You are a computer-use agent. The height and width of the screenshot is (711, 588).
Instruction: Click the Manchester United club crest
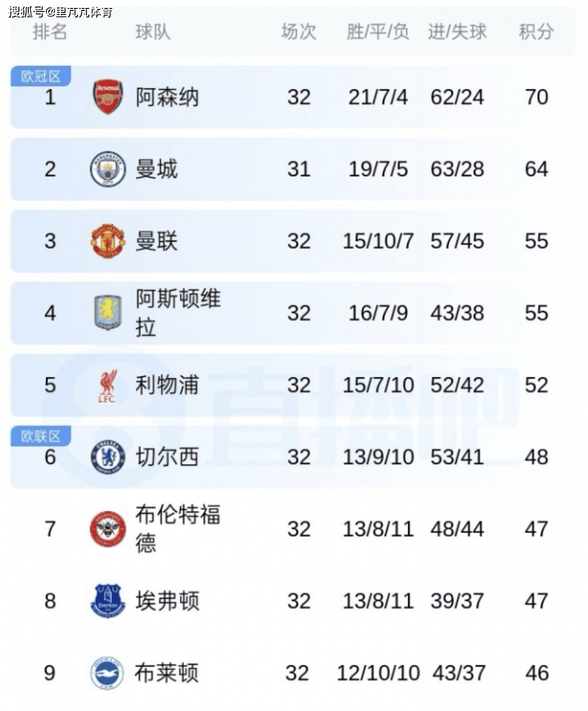pyautogui.click(x=108, y=241)
